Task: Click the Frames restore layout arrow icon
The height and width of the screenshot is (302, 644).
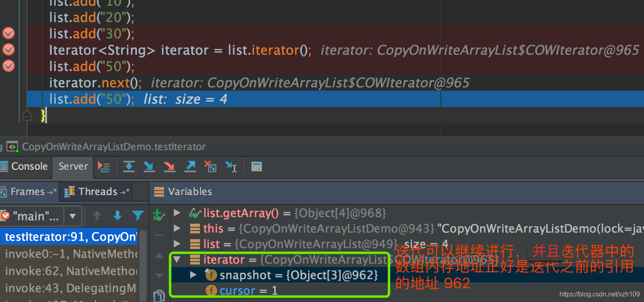Action: click(x=52, y=191)
